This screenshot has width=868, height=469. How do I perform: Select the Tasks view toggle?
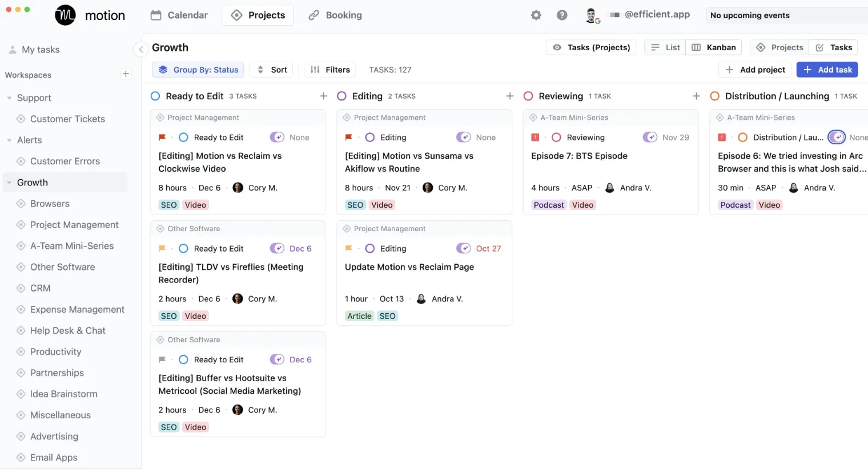834,47
